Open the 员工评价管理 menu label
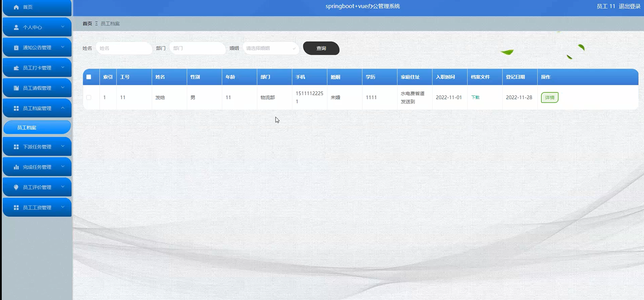Screen dimensions: 644x300 point(37,187)
